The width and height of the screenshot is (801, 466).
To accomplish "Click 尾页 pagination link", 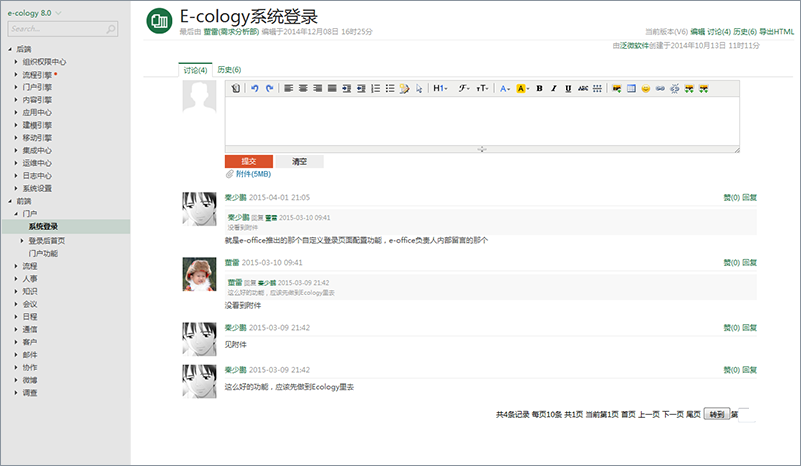I will coord(693,414).
